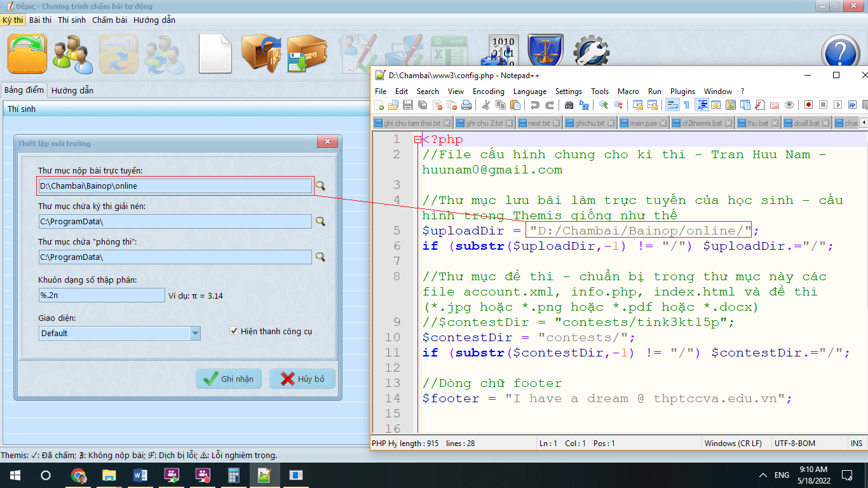Open Google Chrome from the taskbar
The image size is (868, 488).
click(x=79, y=475)
